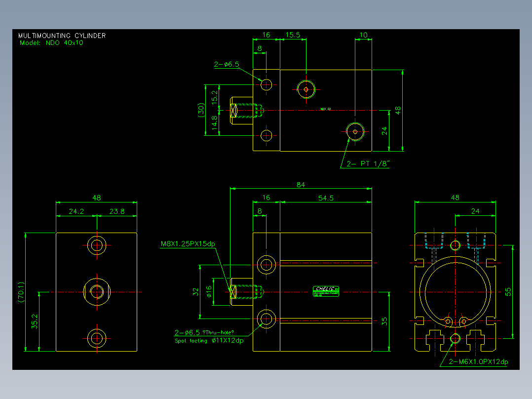
Task: Click the "55" vertical dimension
Action: [508, 292]
